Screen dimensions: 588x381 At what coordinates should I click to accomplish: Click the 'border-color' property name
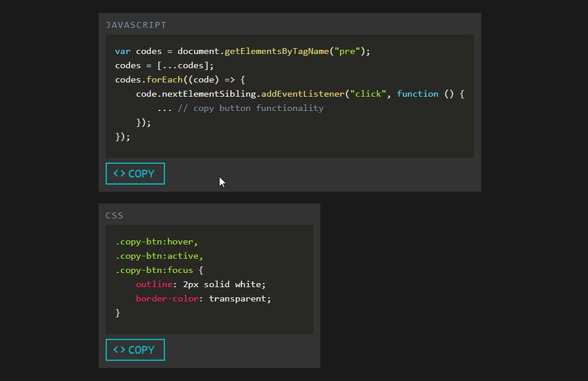(167, 298)
